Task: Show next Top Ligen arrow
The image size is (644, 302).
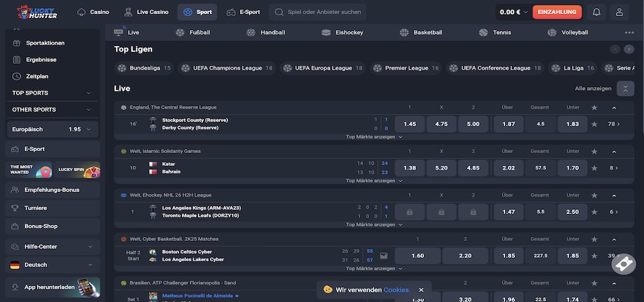Action: click(629, 49)
